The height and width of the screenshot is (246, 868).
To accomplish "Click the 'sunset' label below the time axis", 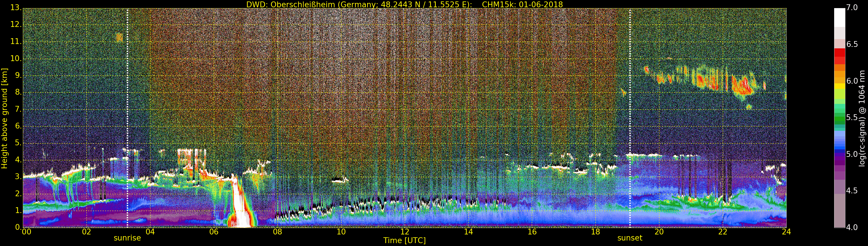I will pyautogui.click(x=630, y=238).
